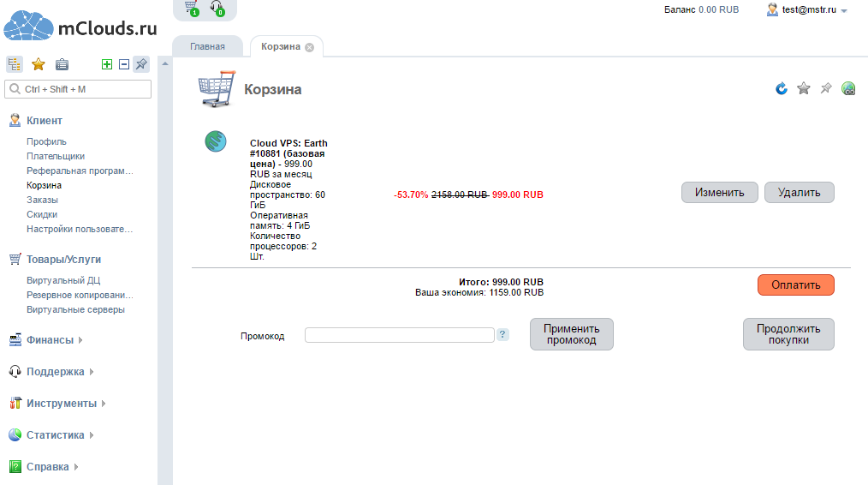Viewport: 868px width, 485px height.
Task: Add Корзина page to favorites star
Action: pyautogui.click(x=804, y=88)
